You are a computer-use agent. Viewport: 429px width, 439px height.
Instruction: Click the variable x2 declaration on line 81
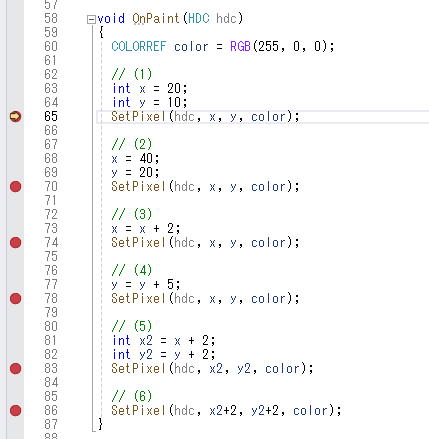(146, 340)
